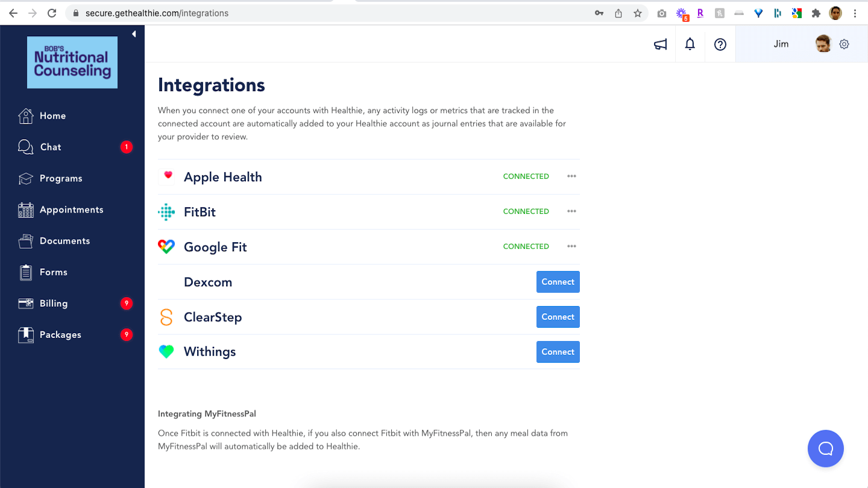Open FitBit three-dot options menu

(x=571, y=211)
